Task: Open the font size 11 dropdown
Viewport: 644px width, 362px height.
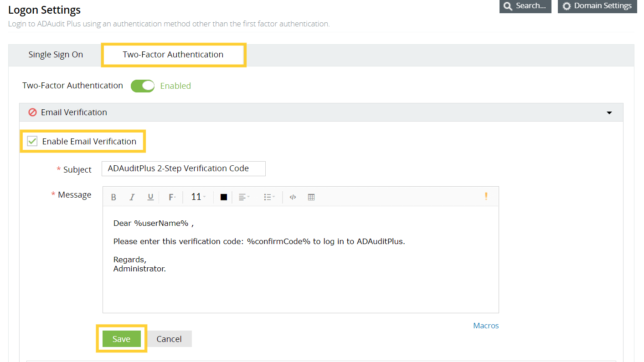Action: pyautogui.click(x=198, y=197)
